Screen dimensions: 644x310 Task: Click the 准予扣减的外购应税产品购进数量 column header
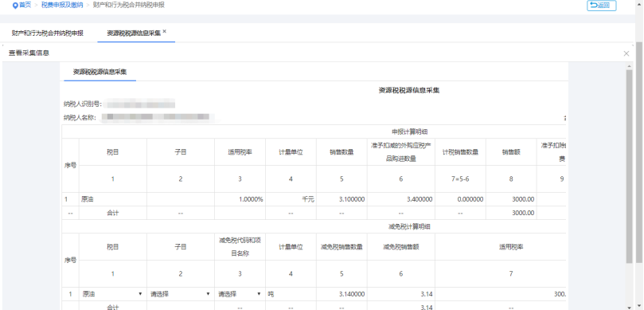tap(401, 151)
